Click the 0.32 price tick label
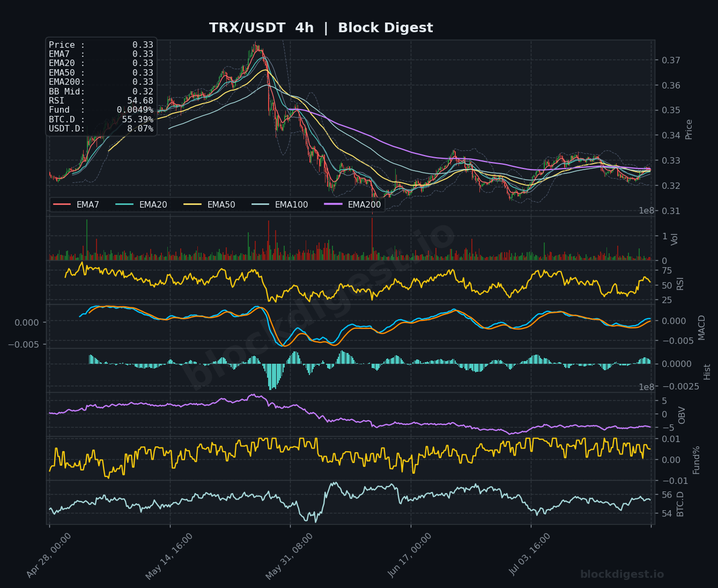 [671, 186]
